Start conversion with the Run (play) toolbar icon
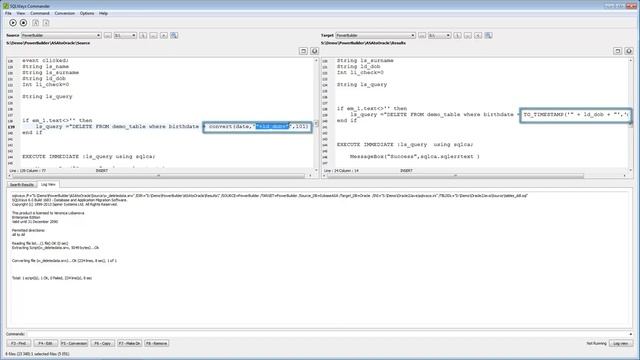The width and height of the screenshot is (640, 360). (13, 23)
